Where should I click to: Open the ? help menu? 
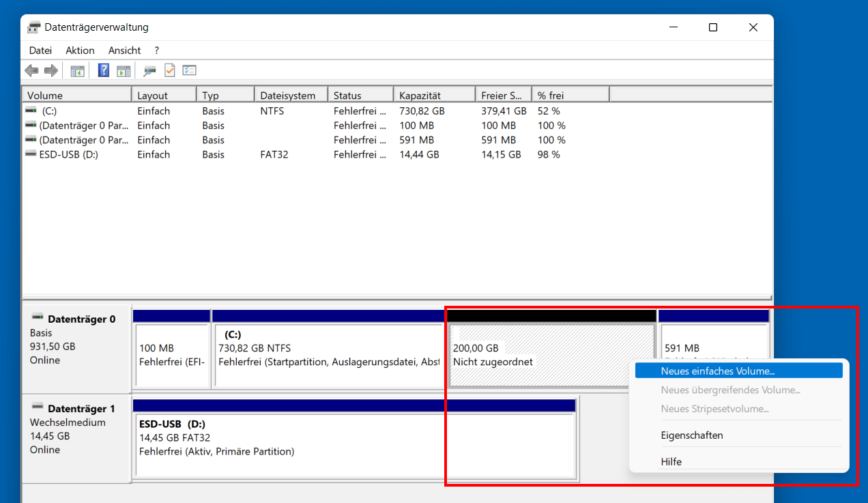157,51
